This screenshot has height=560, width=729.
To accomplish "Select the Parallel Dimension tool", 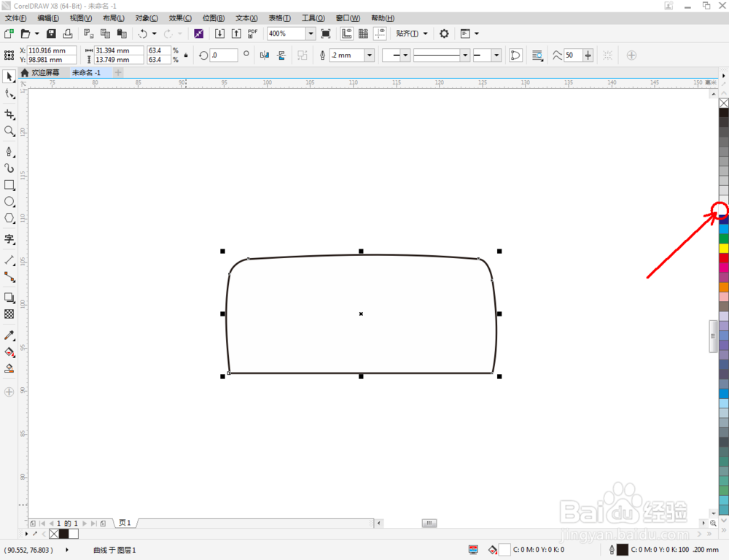I will click(x=9, y=260).
